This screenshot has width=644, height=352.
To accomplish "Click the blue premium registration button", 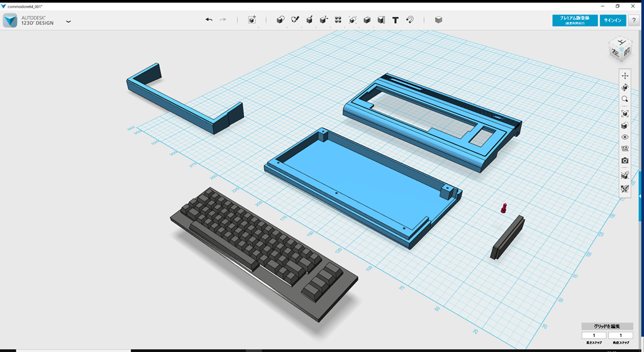I will 574,20.
